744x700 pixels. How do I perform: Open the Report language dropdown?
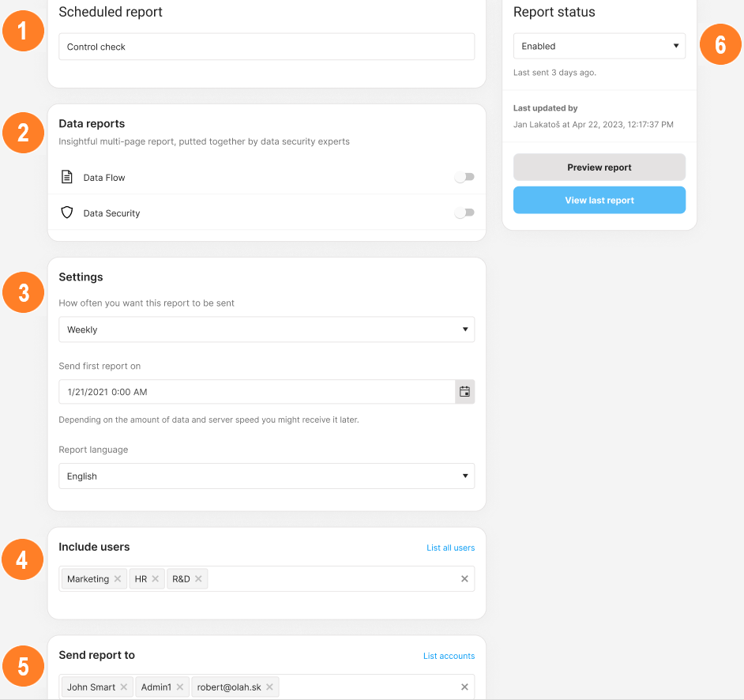[x=266, y=476]
